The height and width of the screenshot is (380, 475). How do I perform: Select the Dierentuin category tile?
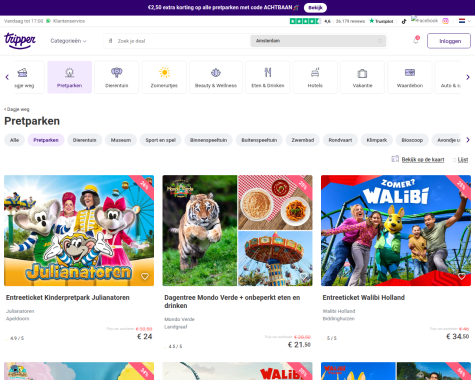(x=117, y=77)
